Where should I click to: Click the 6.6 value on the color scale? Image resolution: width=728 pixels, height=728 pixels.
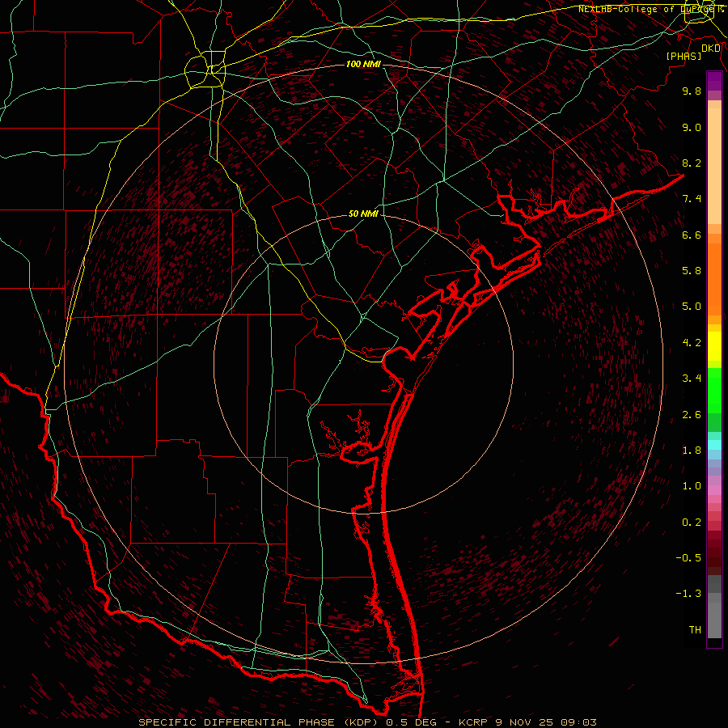click(692, 235)
